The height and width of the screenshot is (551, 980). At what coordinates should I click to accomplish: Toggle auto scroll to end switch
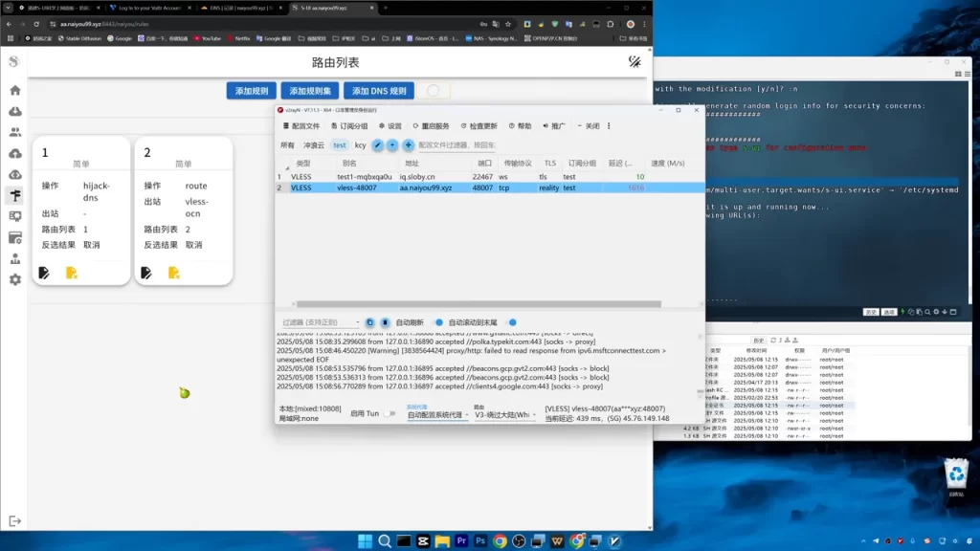coord(512,322)
